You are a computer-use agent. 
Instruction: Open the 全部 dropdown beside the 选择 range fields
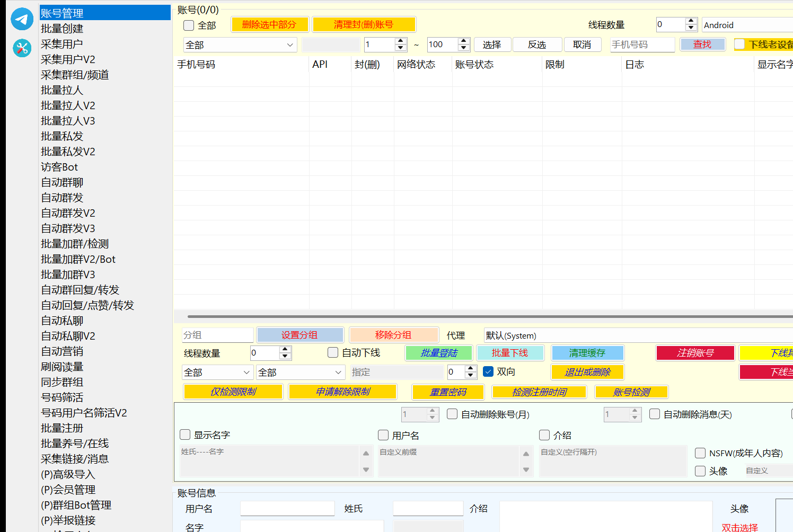(x=240, y=45)
